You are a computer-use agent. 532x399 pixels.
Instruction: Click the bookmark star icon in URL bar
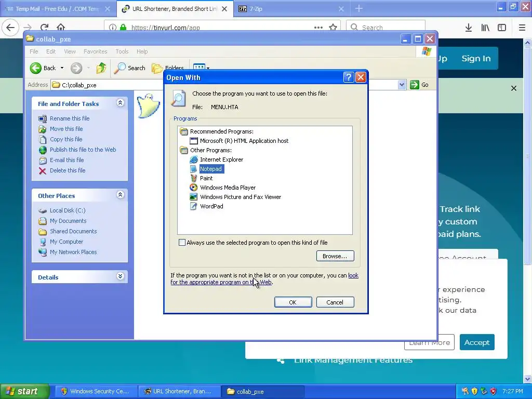coord(333,28)
